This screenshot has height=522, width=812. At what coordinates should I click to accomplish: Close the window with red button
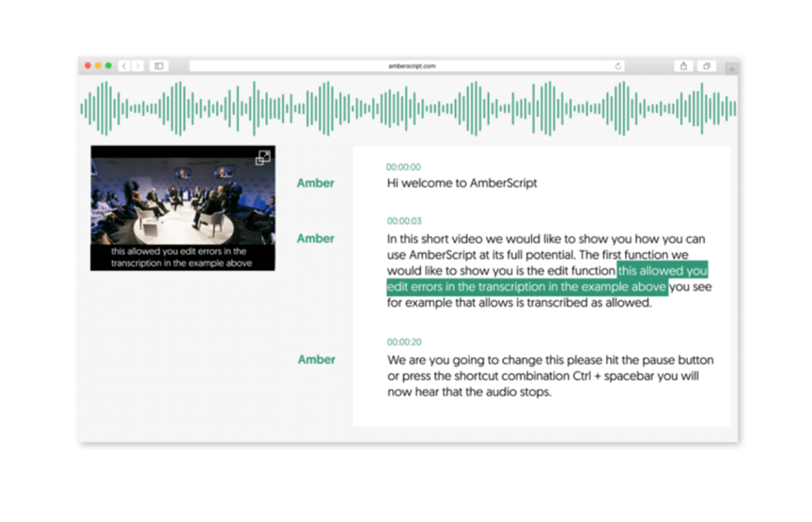[87, 66]
